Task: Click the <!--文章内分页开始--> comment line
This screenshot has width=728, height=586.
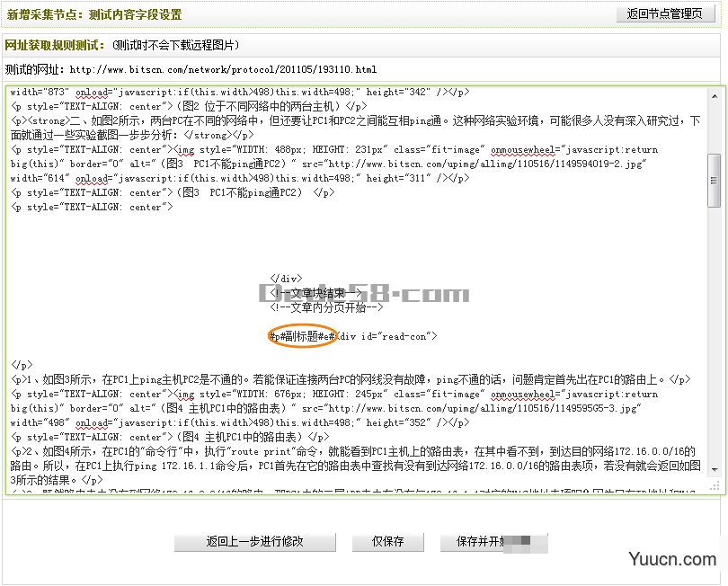Action: coord(326,307)
